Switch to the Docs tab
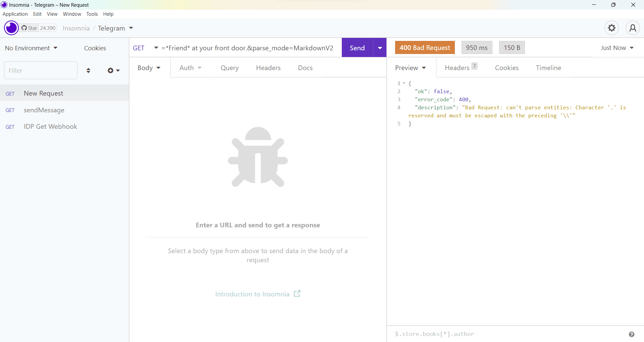This screenshot has height=342, width=644. 305,68
